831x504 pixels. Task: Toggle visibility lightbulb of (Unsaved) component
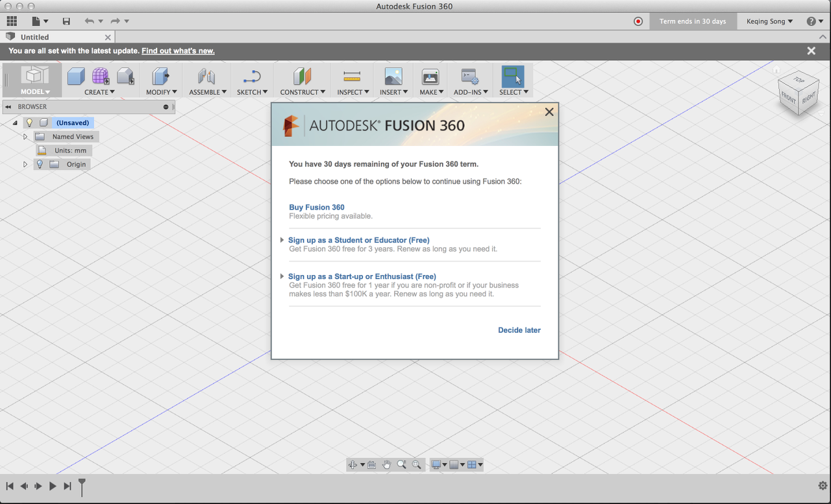pos(29,123)
